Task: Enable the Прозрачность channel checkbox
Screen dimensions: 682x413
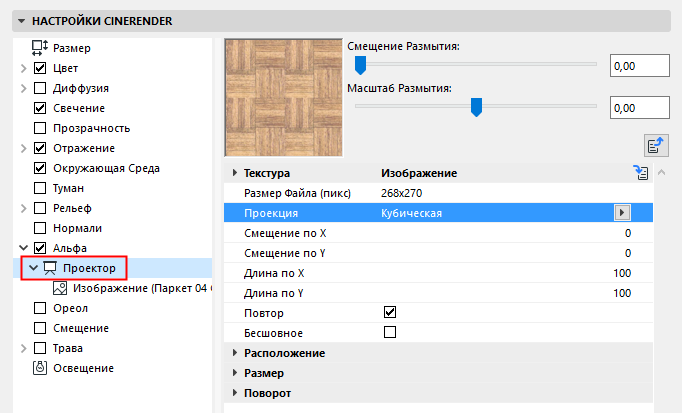Action: pos(41,128)
